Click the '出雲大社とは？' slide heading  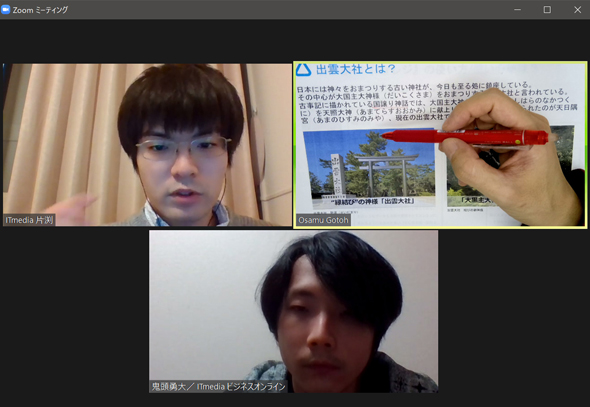coord(356,69)
